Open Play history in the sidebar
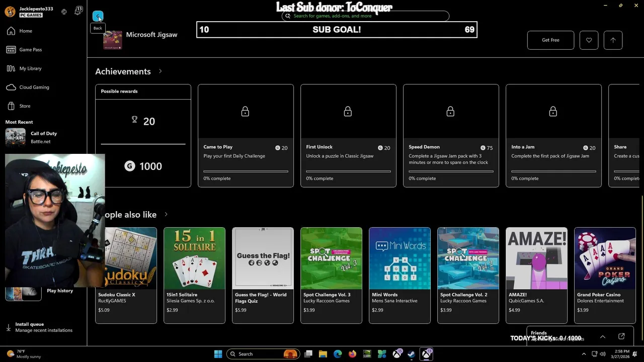This screenshot has width=644, height=362. [x=60, y=291]
